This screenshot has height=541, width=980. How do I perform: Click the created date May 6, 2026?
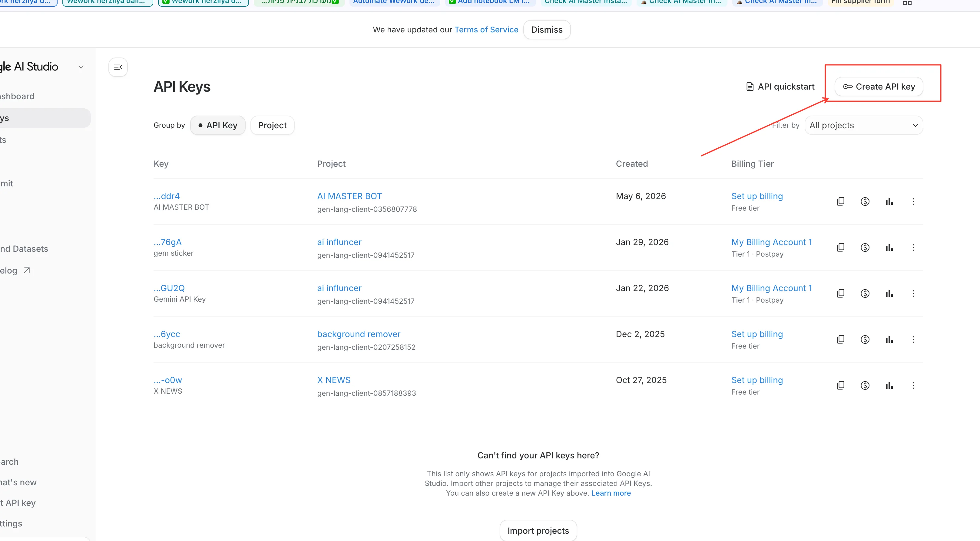[641, 196]
